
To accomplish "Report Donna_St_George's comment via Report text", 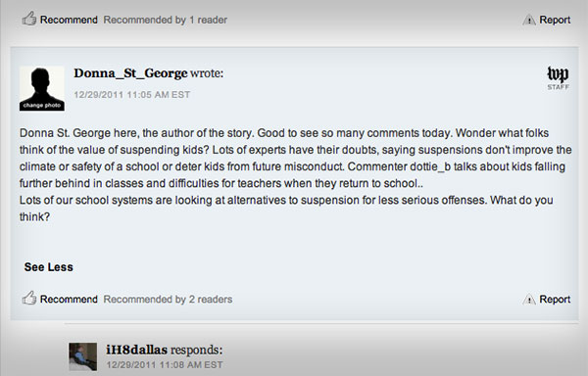I will click(555, 300).
